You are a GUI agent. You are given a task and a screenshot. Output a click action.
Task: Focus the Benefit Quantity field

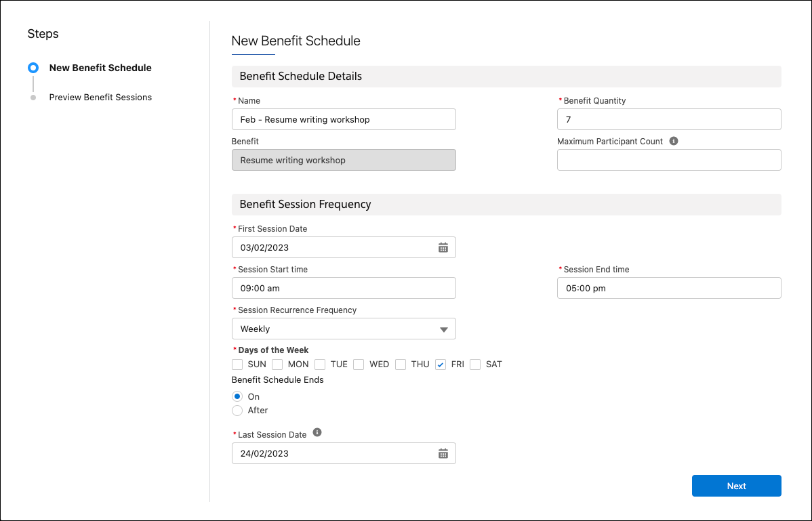(x=668, y=119)
